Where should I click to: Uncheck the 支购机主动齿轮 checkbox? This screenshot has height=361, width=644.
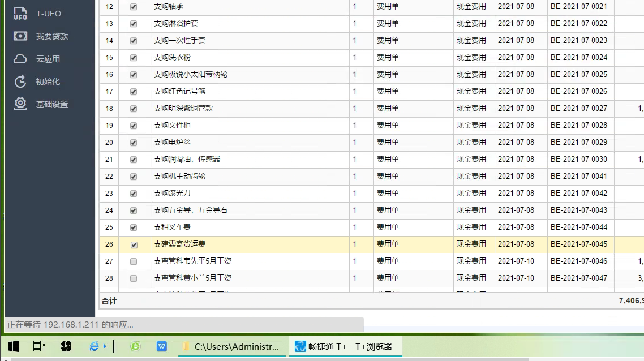pyautogui.click(x=134, y=177)
